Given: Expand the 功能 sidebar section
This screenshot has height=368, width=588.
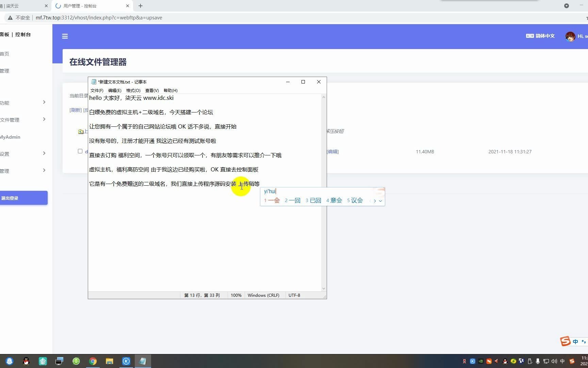Looking at the screenshot, I should 24,102.
